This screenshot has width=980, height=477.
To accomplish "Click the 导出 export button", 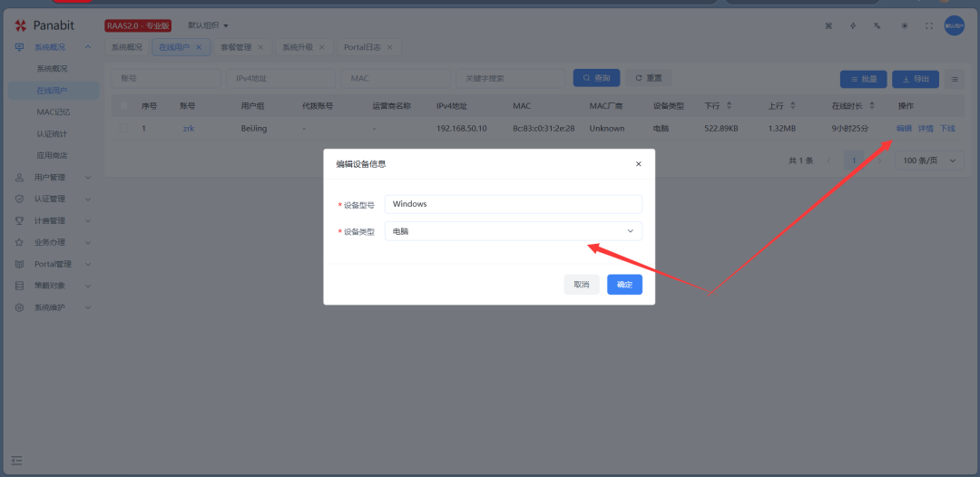I will point(915,79).
